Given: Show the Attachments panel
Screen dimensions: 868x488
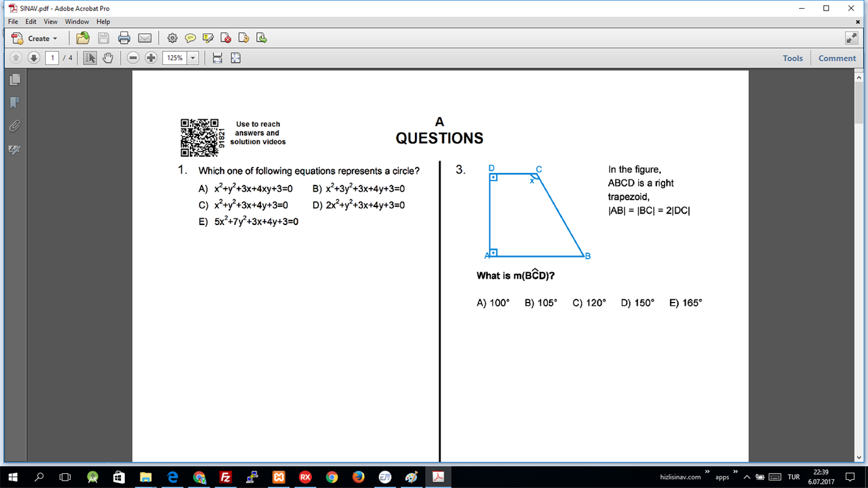Looking at the screenshot, I should coord(14,126).
